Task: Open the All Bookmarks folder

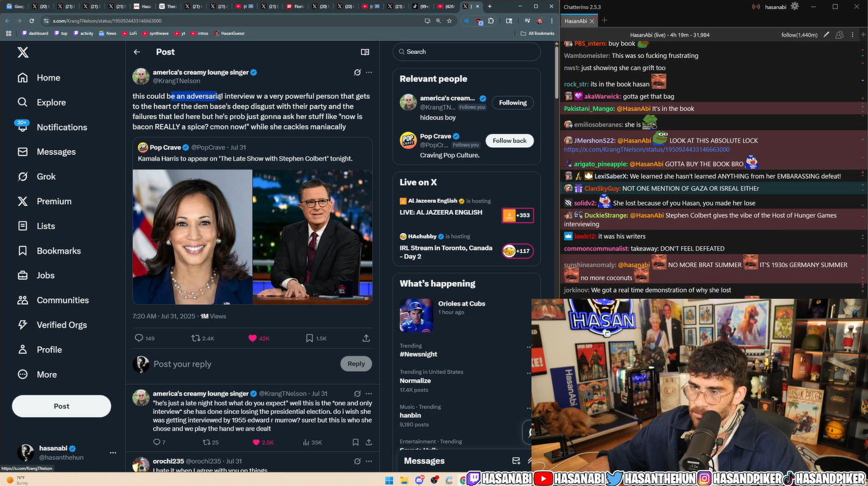Action: pyautogui.click(x=537, y=34)
